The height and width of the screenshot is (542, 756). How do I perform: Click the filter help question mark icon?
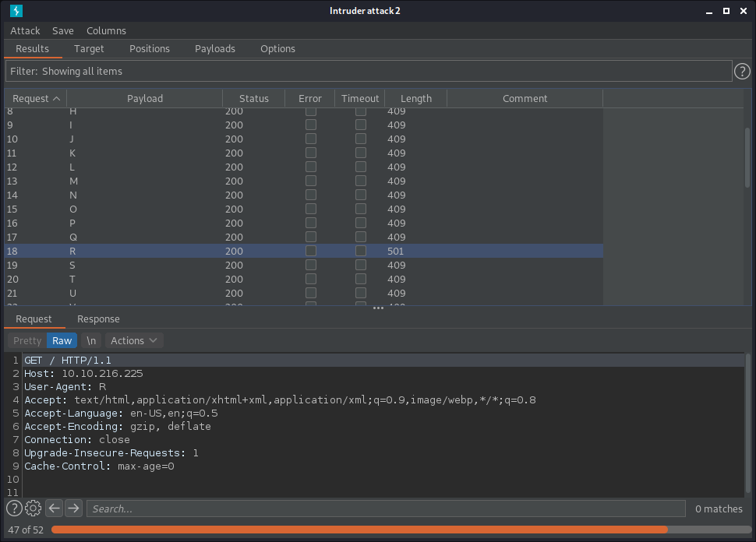click(743, 72)
